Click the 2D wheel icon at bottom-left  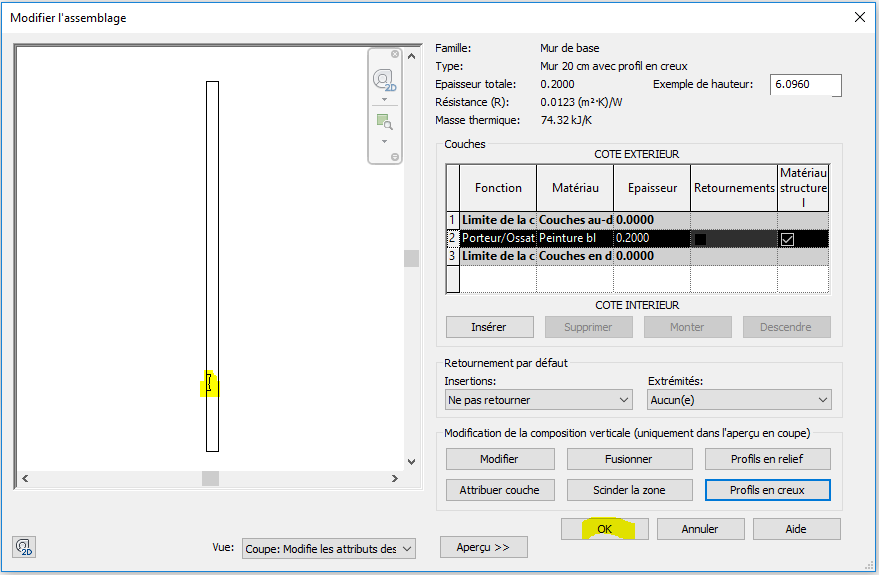(24, 547)
